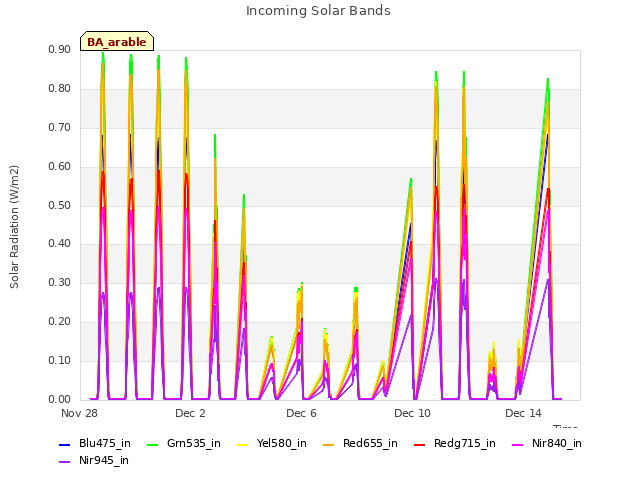Toggle the Nir840_in legend label

click(557, 443)
